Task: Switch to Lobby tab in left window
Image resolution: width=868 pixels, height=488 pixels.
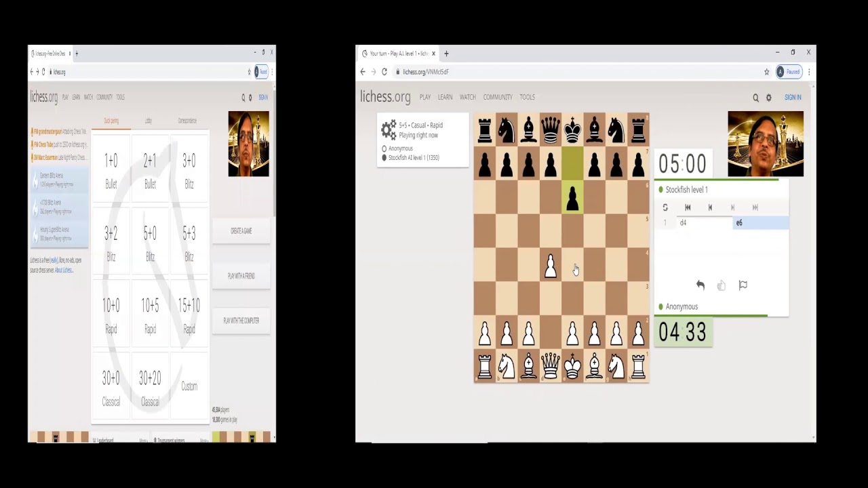Action: (149, 121)
